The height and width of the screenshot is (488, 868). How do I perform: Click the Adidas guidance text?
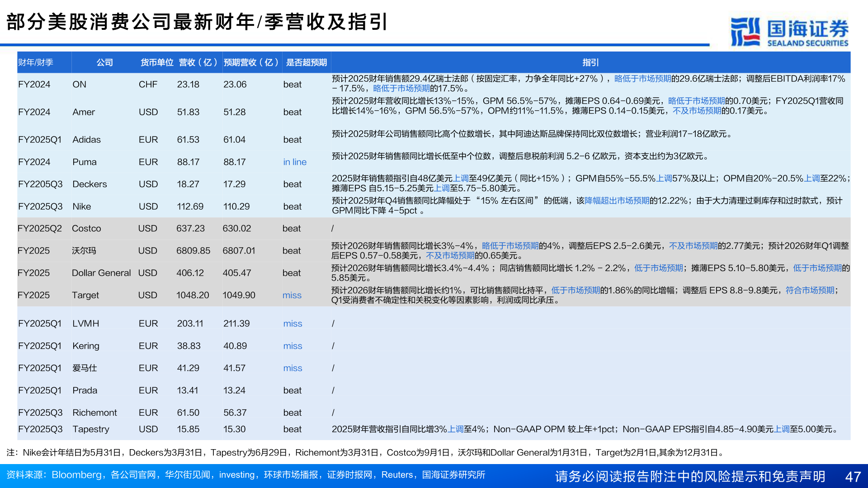click(532, 134)
